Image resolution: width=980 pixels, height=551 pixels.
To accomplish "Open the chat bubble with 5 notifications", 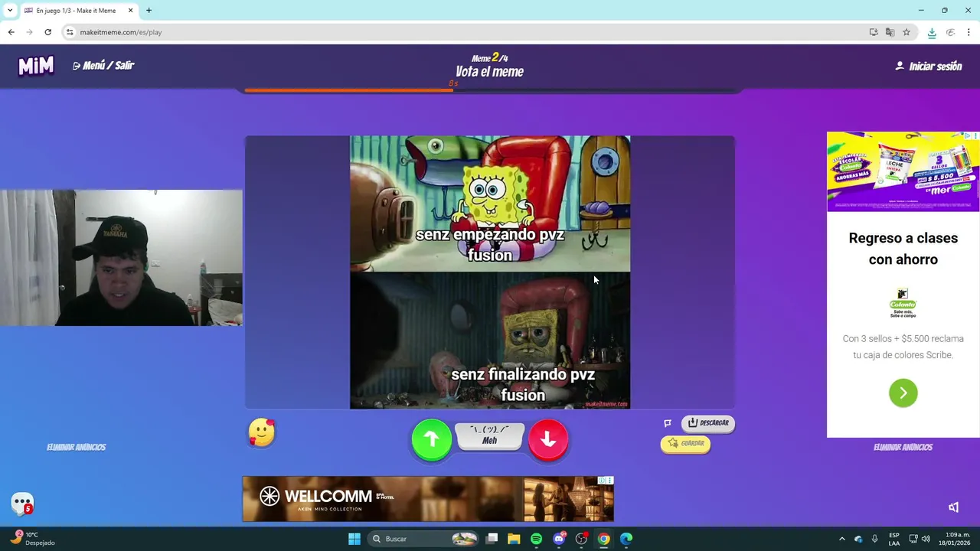I will 22,503.
